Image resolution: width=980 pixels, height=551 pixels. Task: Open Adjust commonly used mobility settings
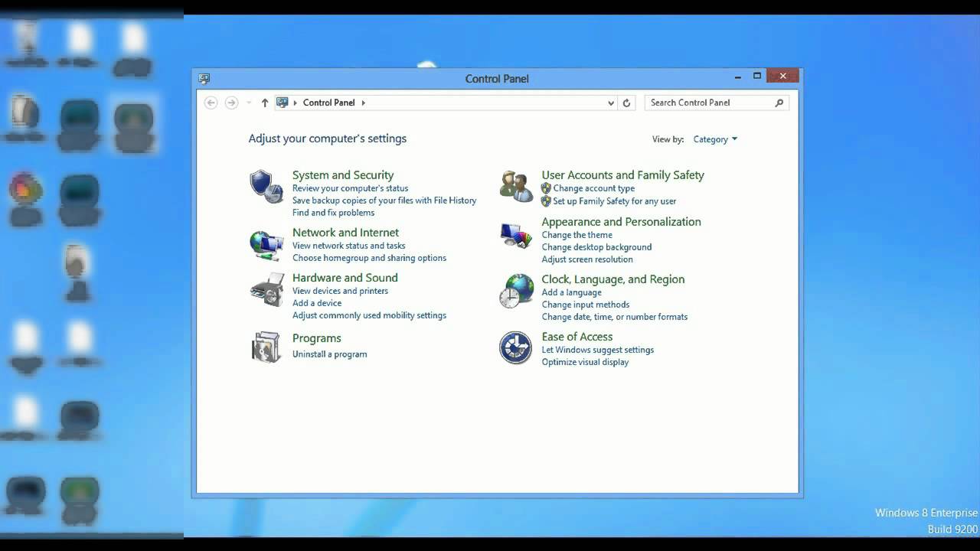[x=369, y=315]
